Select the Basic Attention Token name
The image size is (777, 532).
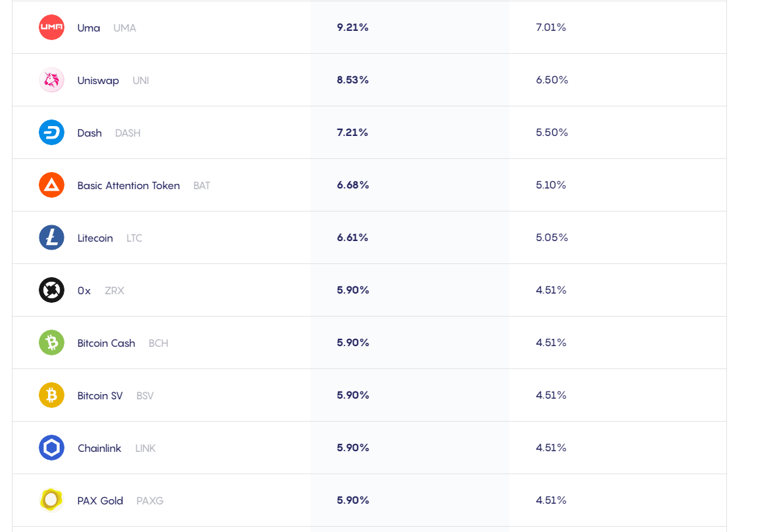pyautogui.click(x=128, y=186)
